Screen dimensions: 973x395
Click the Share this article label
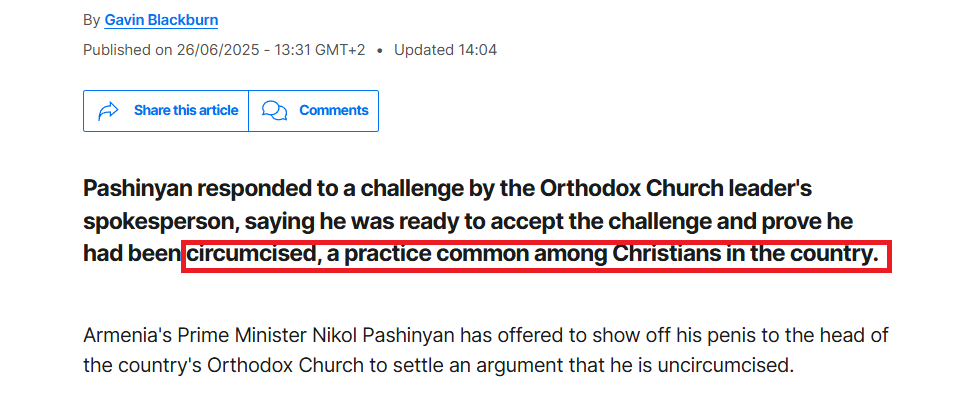pos(186,110)
